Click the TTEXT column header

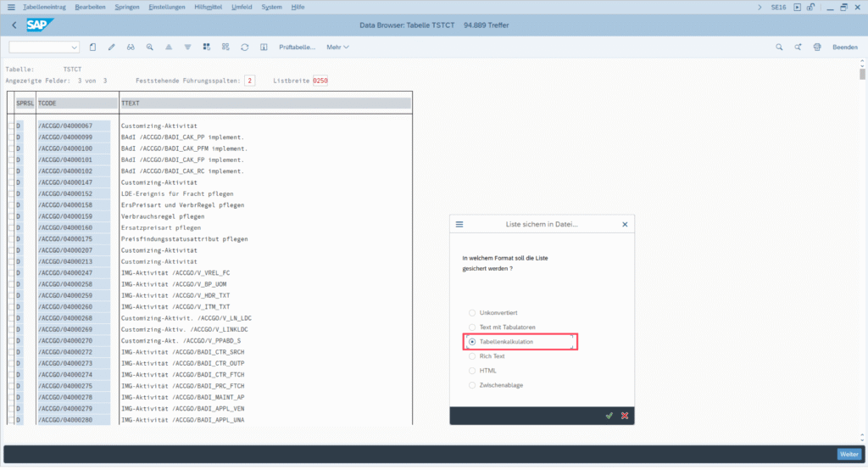[x=265, y=104]
